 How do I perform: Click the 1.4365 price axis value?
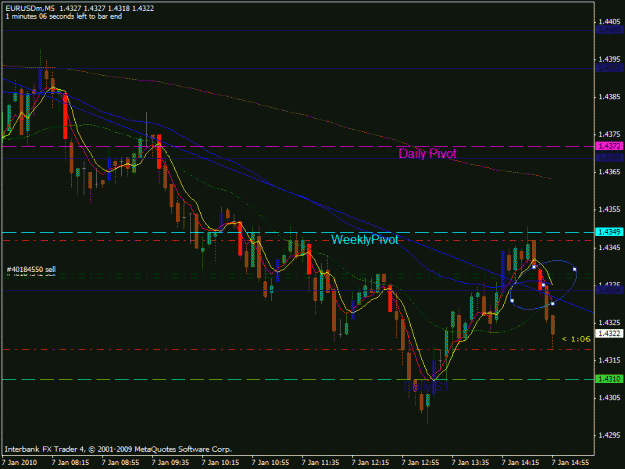point(610,172)
